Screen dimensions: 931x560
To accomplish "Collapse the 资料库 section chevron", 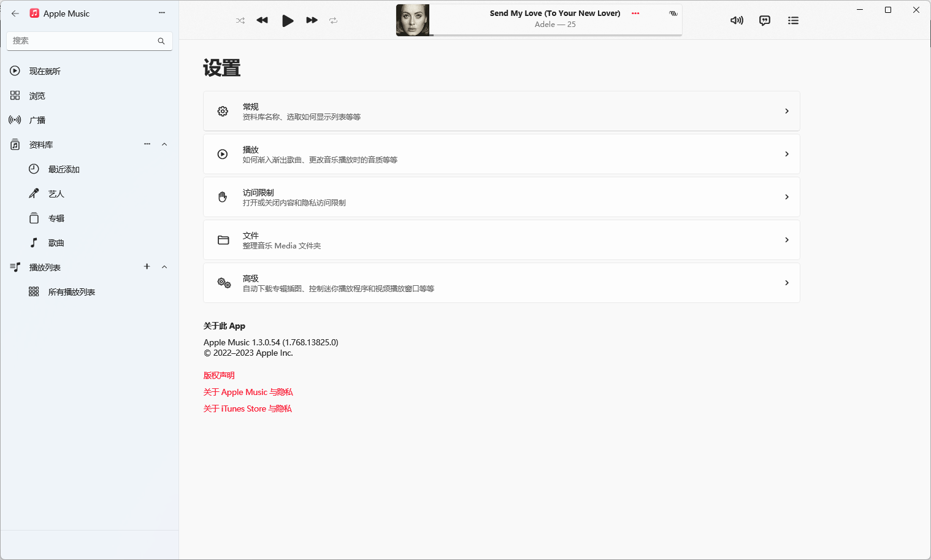I will tap(164, 144).
